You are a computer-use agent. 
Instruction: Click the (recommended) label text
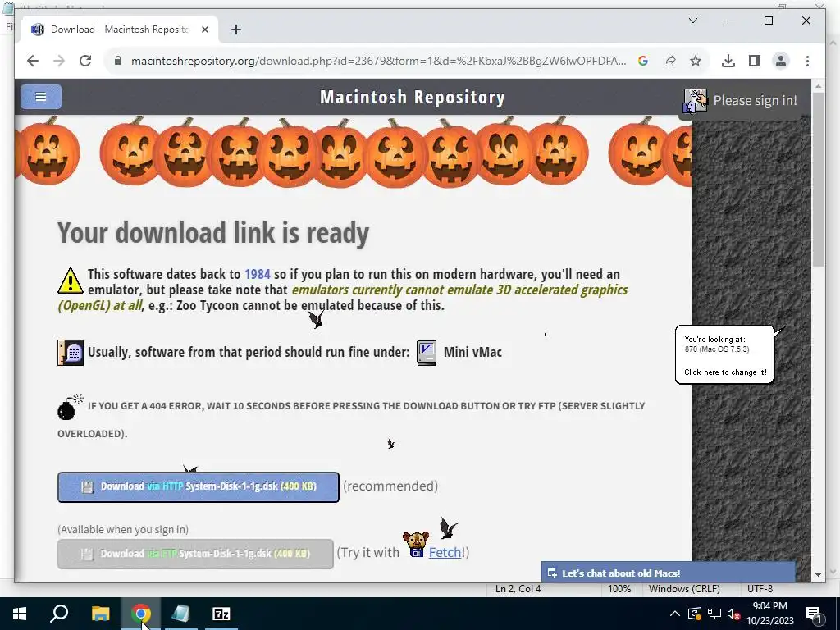[x=390, y=486]
